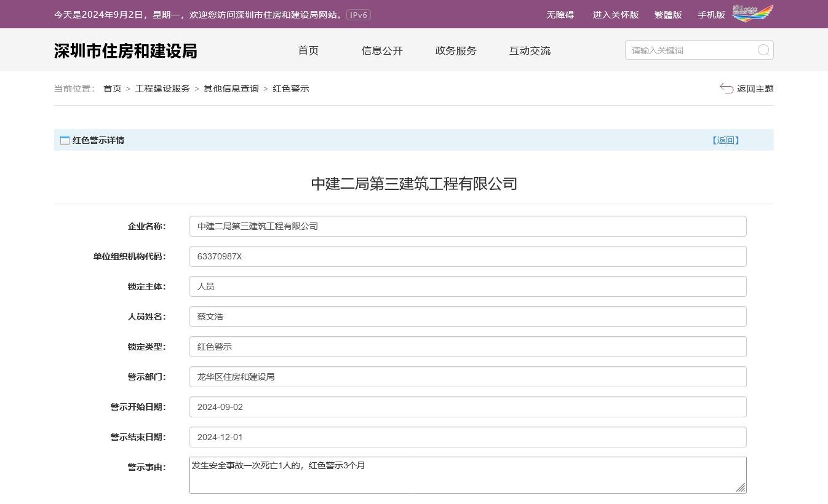The image size is (828, 504).
Task: Open the 手机版 mobile version link
Action: tap(711, 15)
